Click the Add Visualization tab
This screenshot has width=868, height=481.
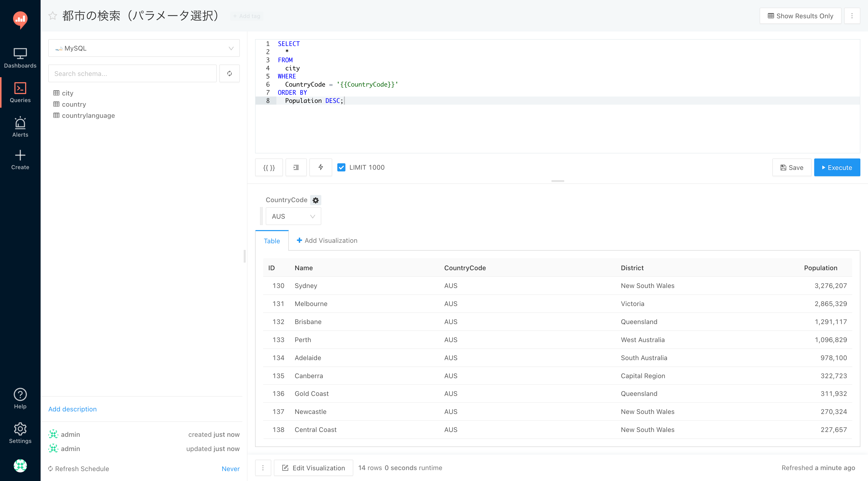tap(327, 240)
